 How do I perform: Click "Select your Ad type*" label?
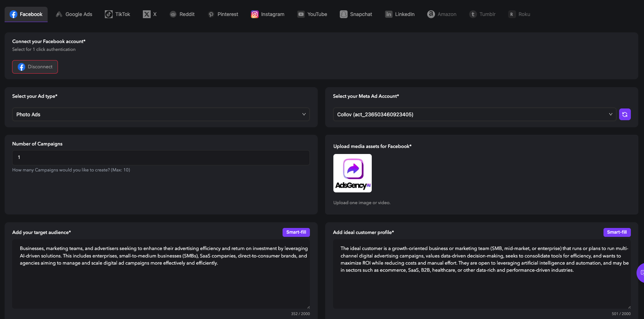click(x=35, y=96)
